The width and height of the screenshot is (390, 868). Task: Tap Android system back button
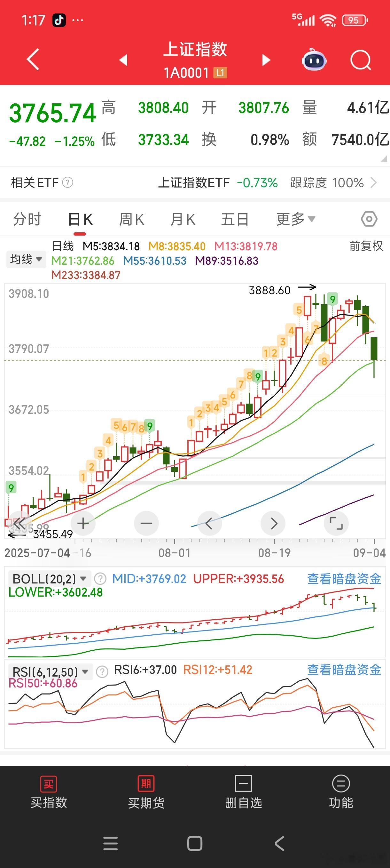[x=279, y=844]
